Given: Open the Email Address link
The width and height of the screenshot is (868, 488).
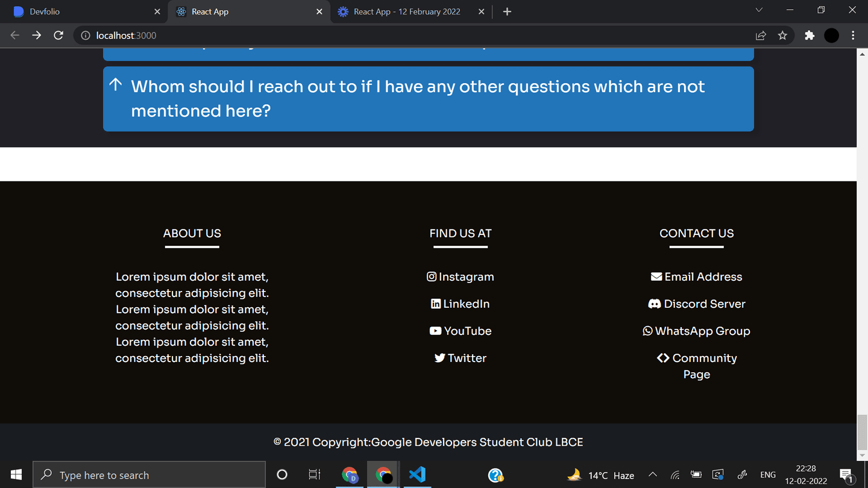Looking at the screenshot, I should click(697, 277).
